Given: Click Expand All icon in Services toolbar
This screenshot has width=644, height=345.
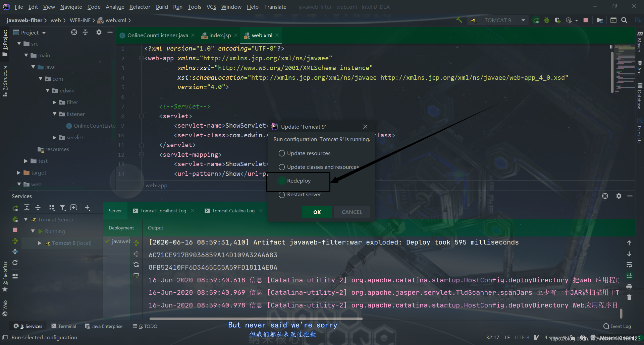Looking at the screenshot, I should click(27, 208).
